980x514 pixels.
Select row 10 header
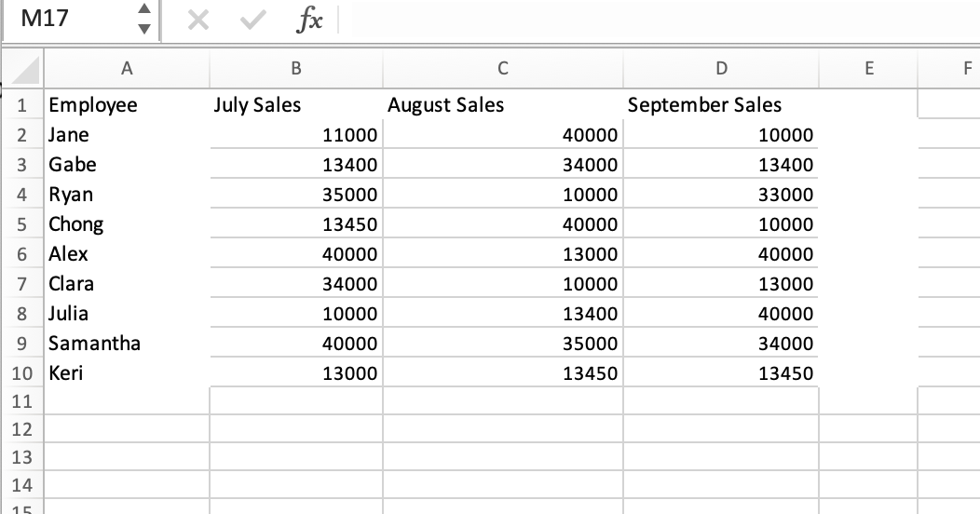click(x=21, y=372)
